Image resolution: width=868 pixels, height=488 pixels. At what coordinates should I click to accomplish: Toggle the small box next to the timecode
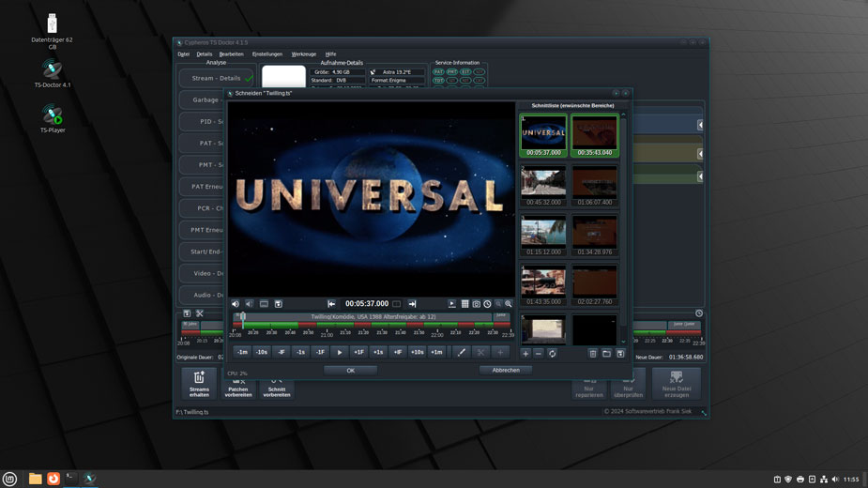click(396, 304)
